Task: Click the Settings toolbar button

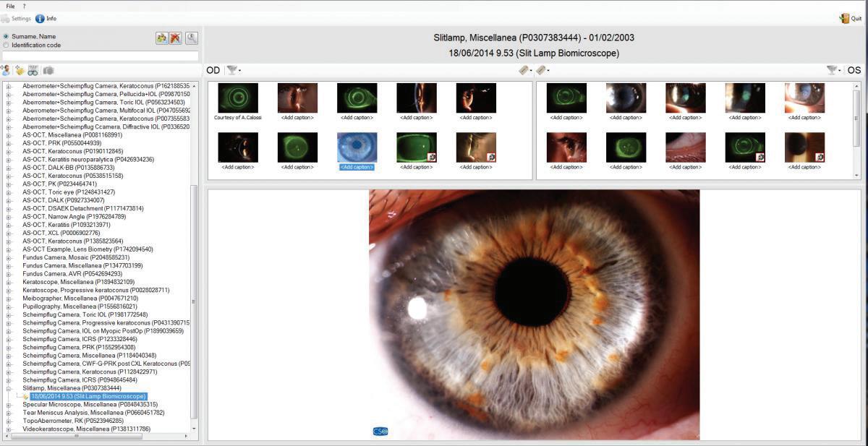Action: click(16, 18)
